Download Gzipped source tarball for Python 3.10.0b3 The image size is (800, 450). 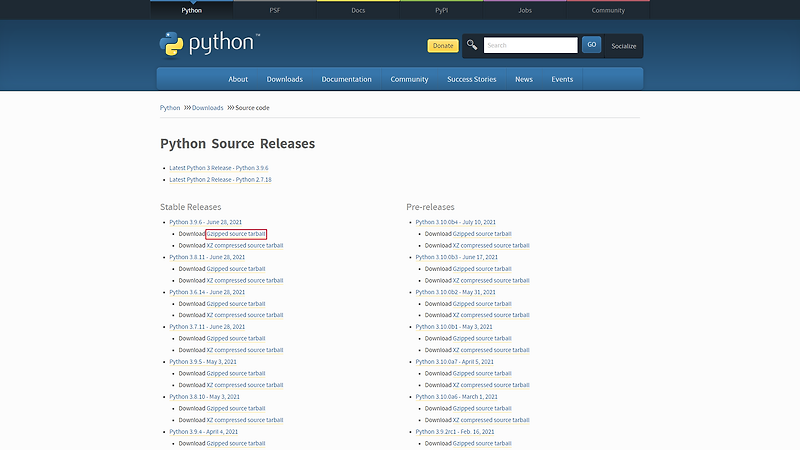(x=482, y=269)
